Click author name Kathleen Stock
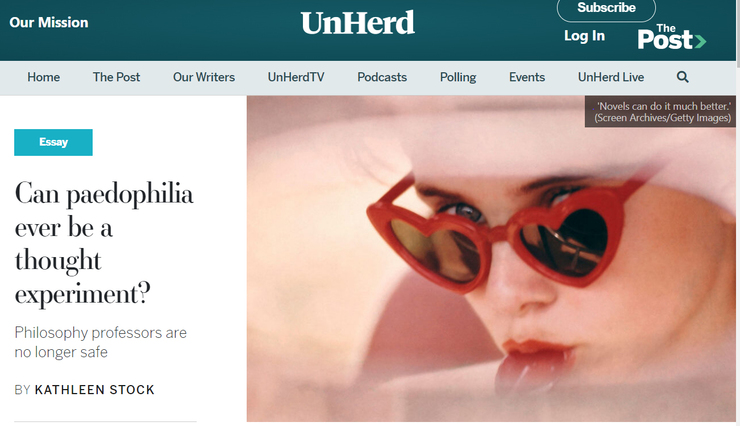This screenshot has height=426, width=740. [94, 390]
